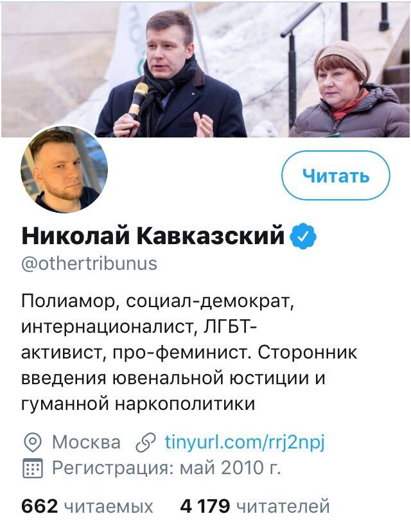Click the Москва location text
The height and width of the screenshot is (532, 411).
(87, 443)
